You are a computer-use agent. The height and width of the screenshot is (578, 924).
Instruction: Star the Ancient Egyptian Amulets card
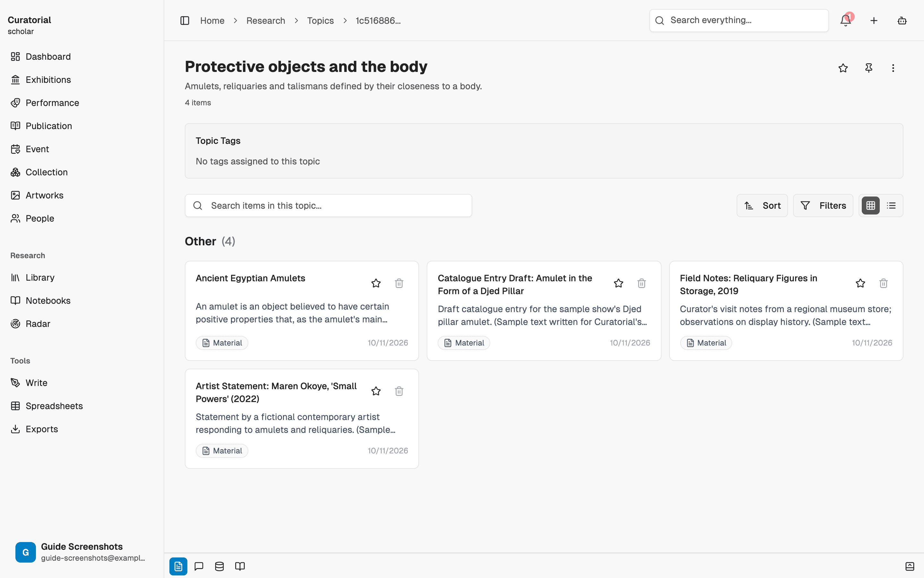tap(376, 283)
